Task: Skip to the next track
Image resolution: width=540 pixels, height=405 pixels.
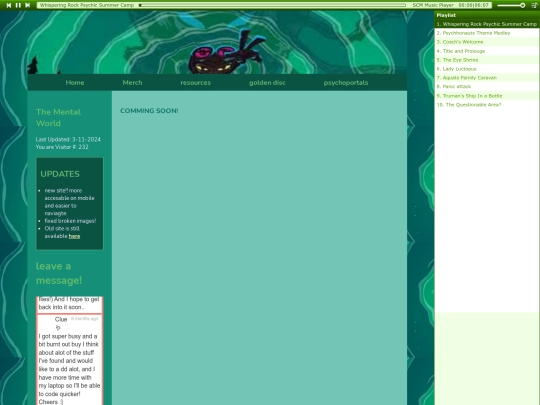Action: pos(28,5)
